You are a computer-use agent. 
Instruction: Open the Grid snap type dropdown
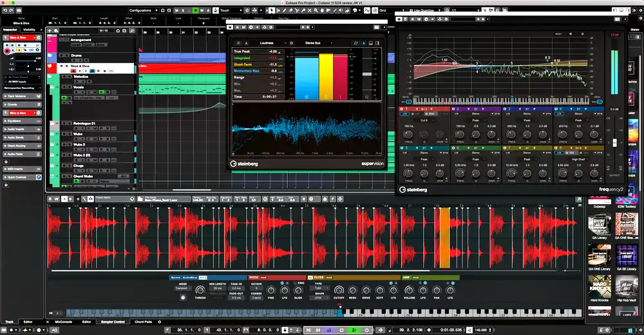point(392,10)
